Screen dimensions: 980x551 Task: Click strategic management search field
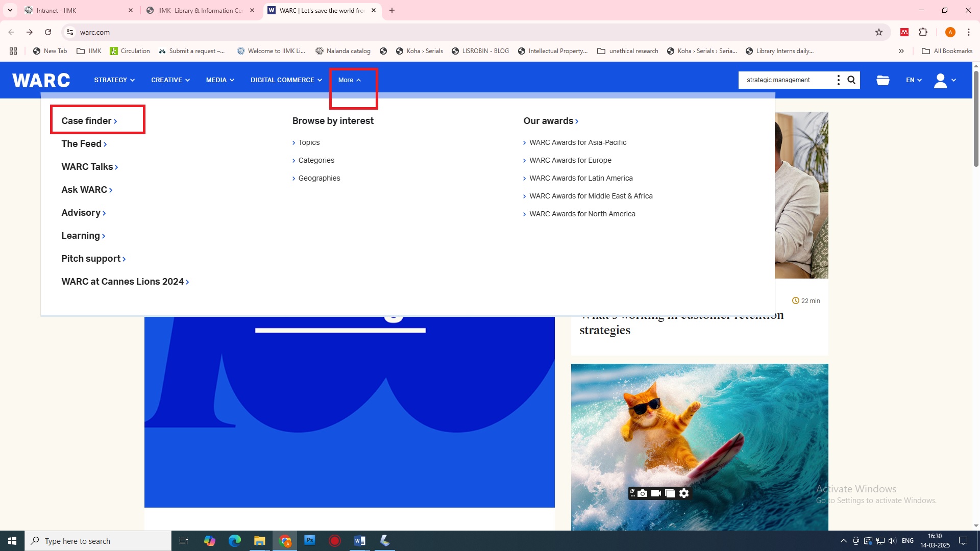(x=786, y=80)
